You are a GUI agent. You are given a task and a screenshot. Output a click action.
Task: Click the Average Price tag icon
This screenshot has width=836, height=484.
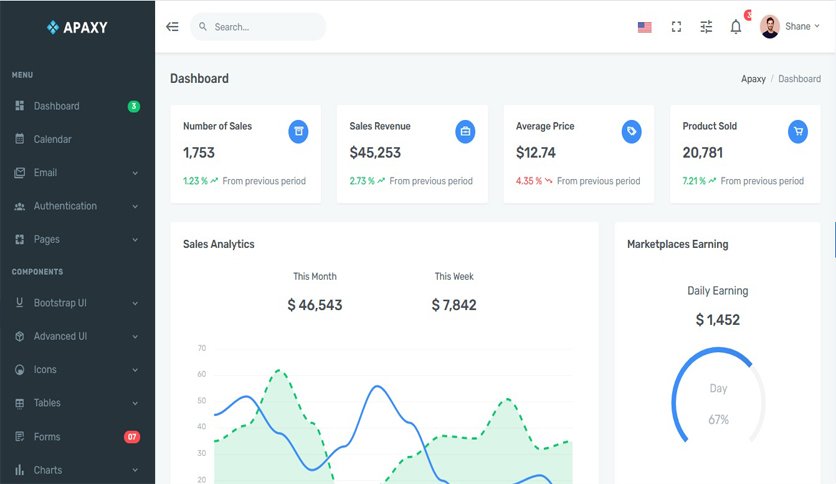click(x=631, y=131)
